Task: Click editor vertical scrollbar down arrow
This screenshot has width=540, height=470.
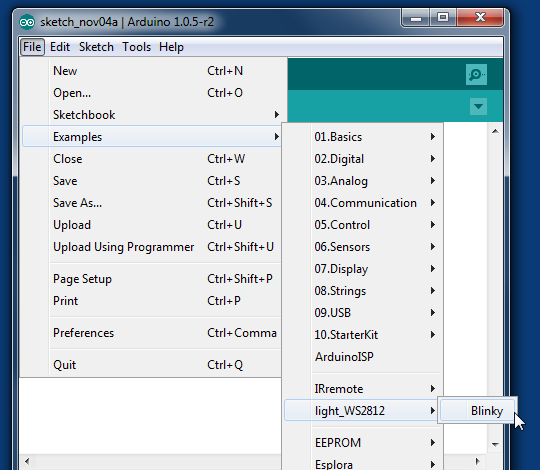Action: (x=495, y=445)
